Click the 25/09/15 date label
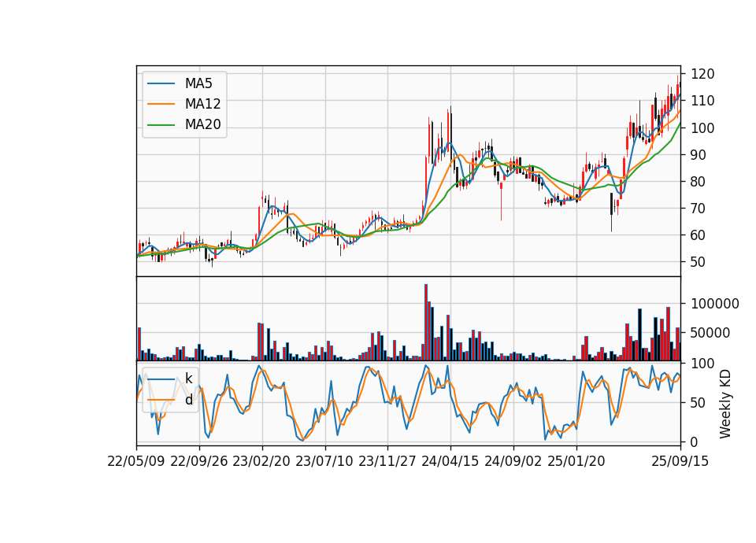 tap(680, 461)
